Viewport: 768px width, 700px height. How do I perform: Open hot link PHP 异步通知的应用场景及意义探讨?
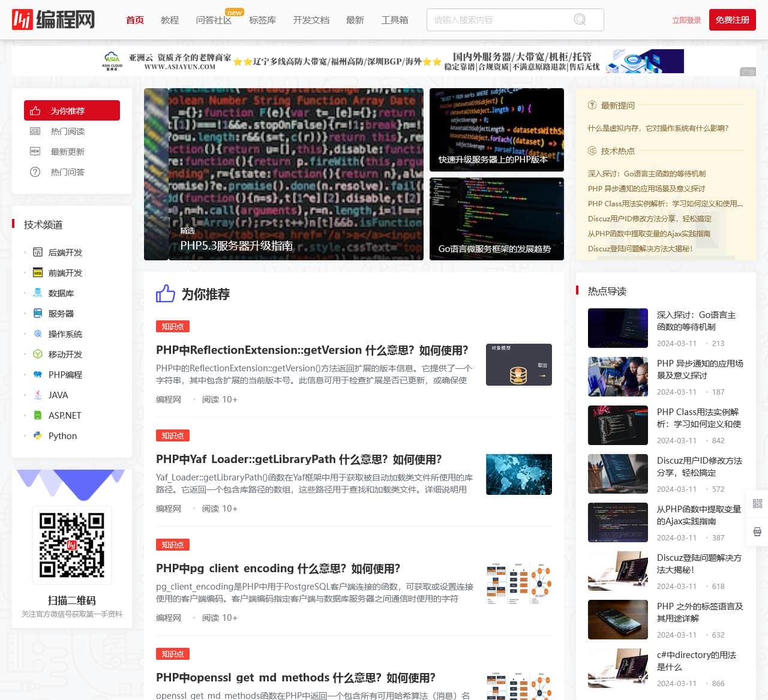coord(646,188)
